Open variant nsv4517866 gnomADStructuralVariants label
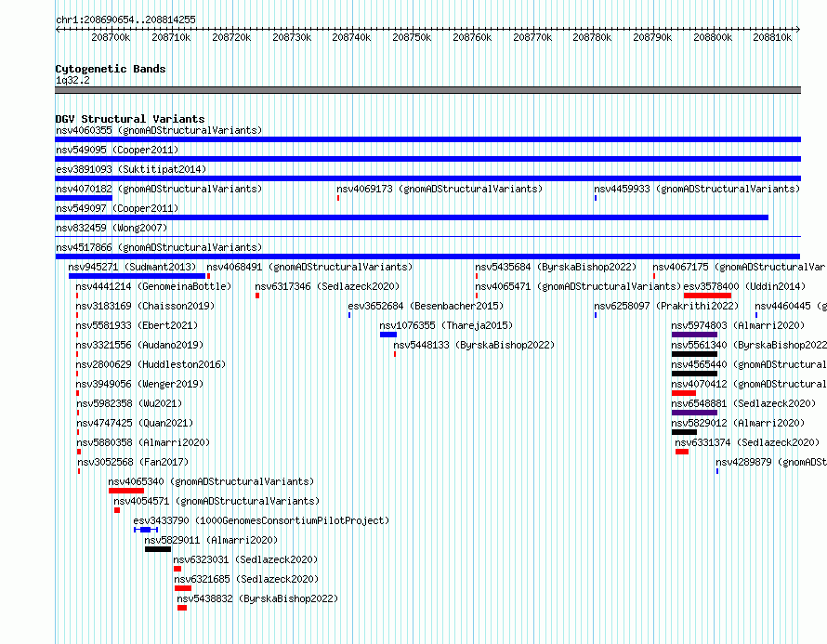The width and height of the screenshot is (827, 644). point(159,247)
